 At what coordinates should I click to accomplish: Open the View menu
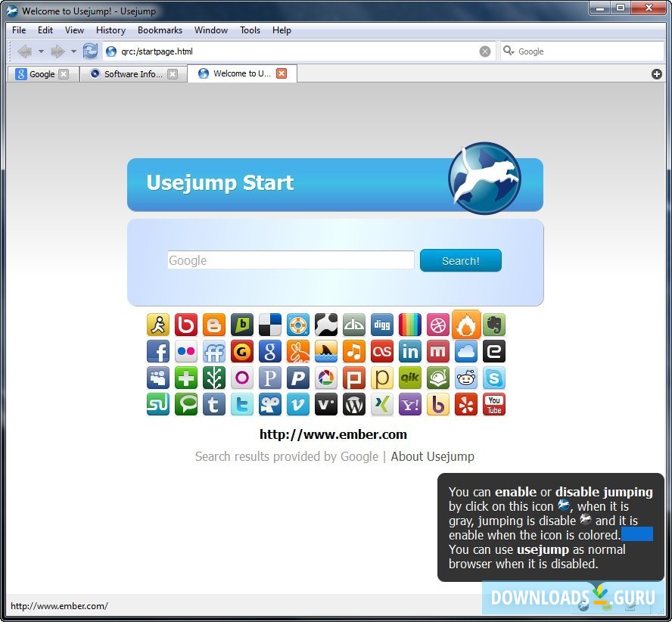74,30
